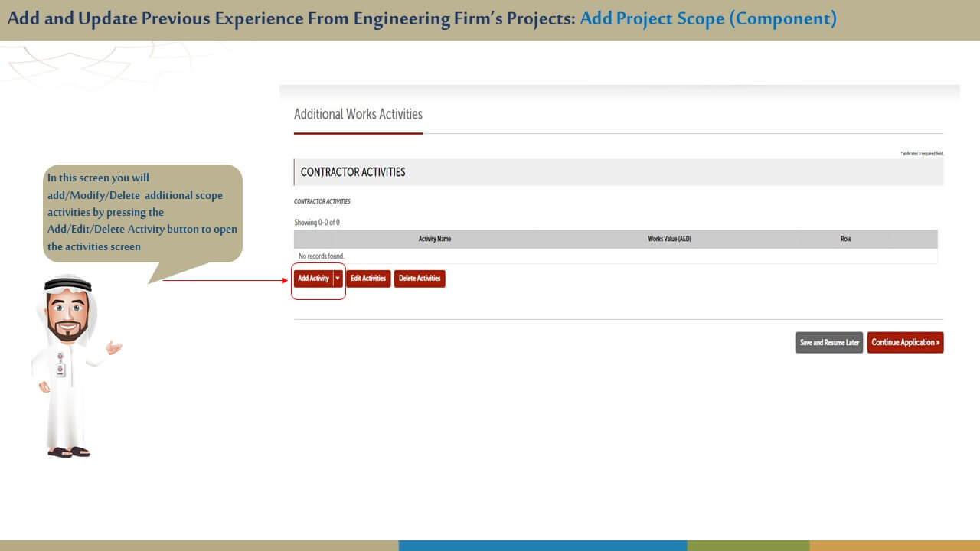Screen dimensions: 980x551
Task: Click Save and Resume Later
Action: coord(829,343)
